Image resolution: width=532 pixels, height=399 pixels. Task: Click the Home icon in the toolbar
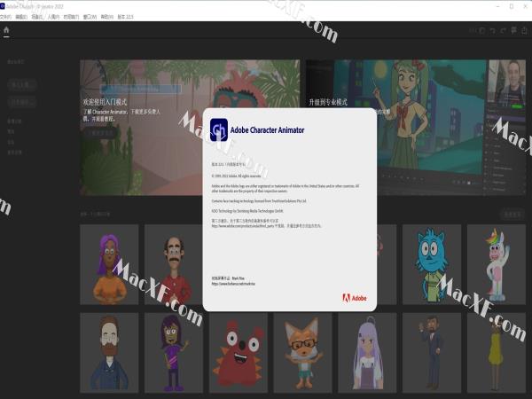tap(6, 30)
